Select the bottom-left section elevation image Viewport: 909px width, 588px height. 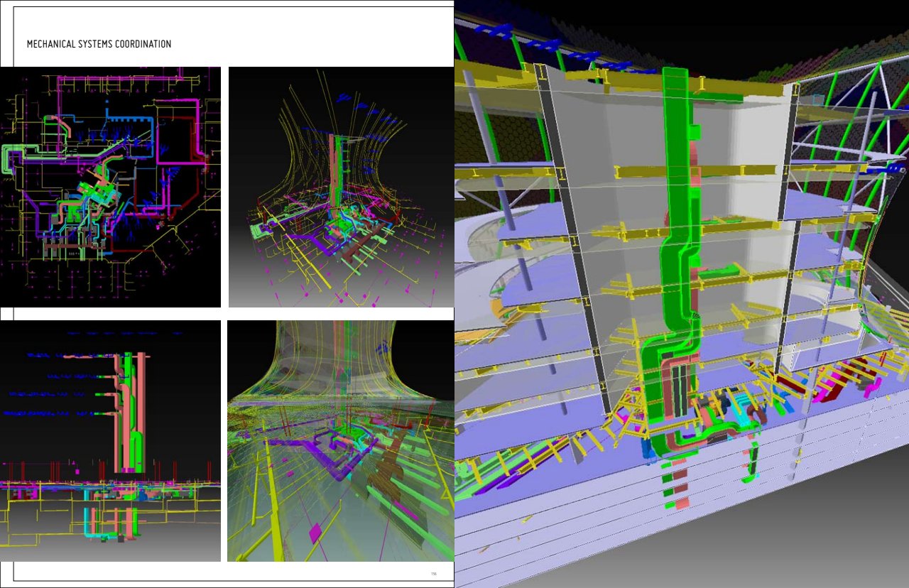[110, 440]
